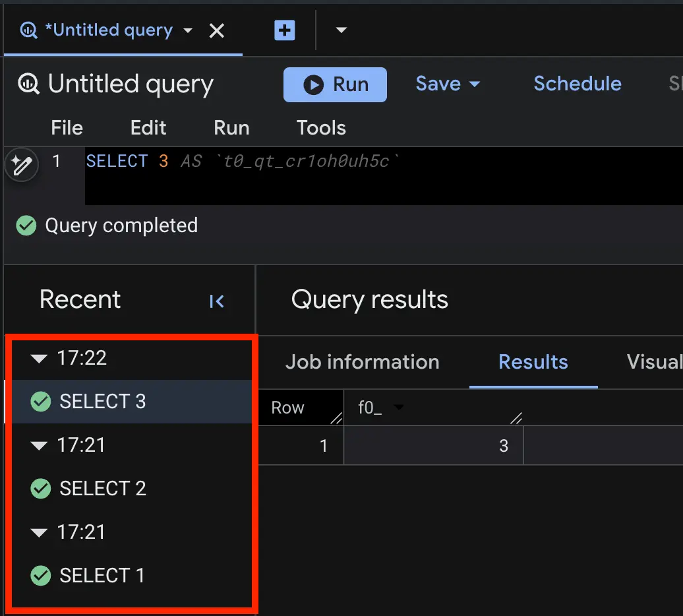Viewport: 683px width, 616px height.
Task: Add a new query tab with plus icon
Action: (284, 30)
